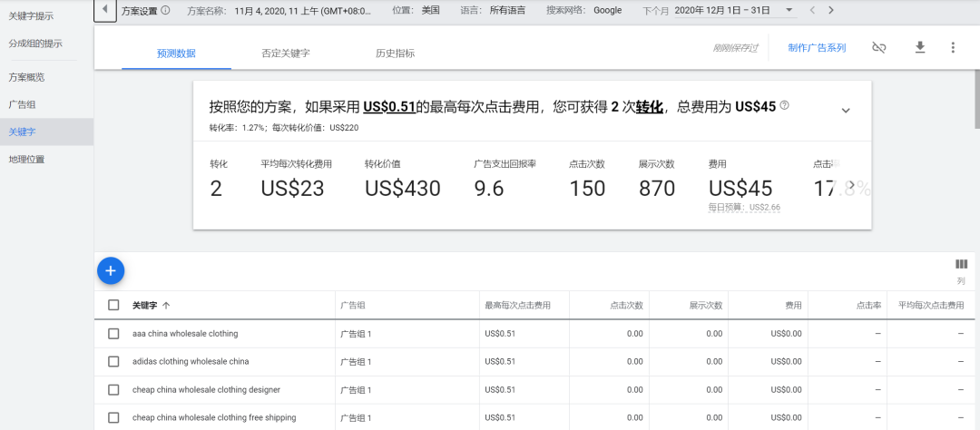The height and width of the screenshot is (430, 980).
Task: Click the blue add keyword plus button
Action: [110, 269]
